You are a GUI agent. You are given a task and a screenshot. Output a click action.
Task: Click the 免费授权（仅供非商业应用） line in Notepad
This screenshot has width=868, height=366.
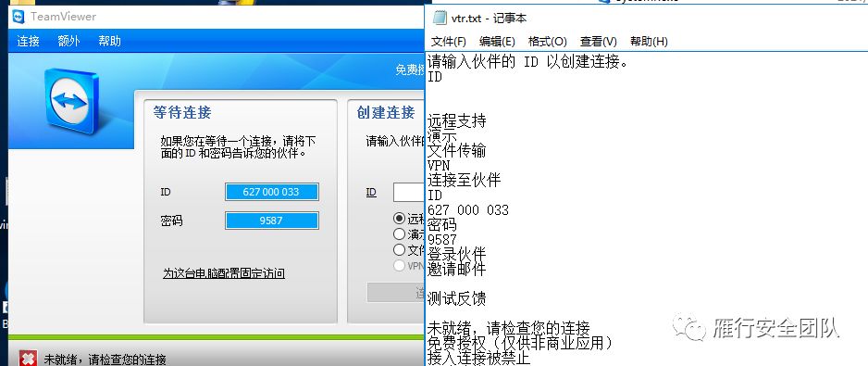coord(521,343)
